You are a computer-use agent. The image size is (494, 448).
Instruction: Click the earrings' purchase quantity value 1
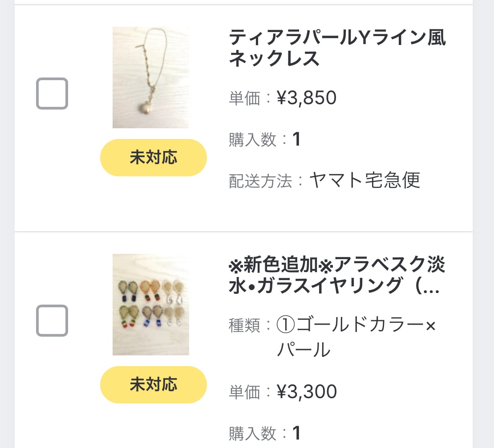coord(297,433)
